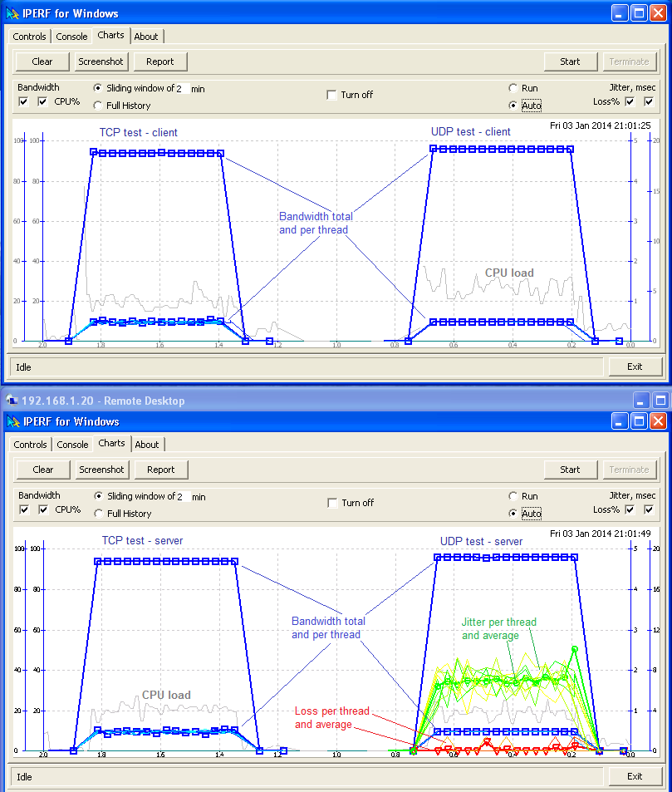Click the sliding window minutes field in the client window

pyautogui.click(x=181, y=89)
